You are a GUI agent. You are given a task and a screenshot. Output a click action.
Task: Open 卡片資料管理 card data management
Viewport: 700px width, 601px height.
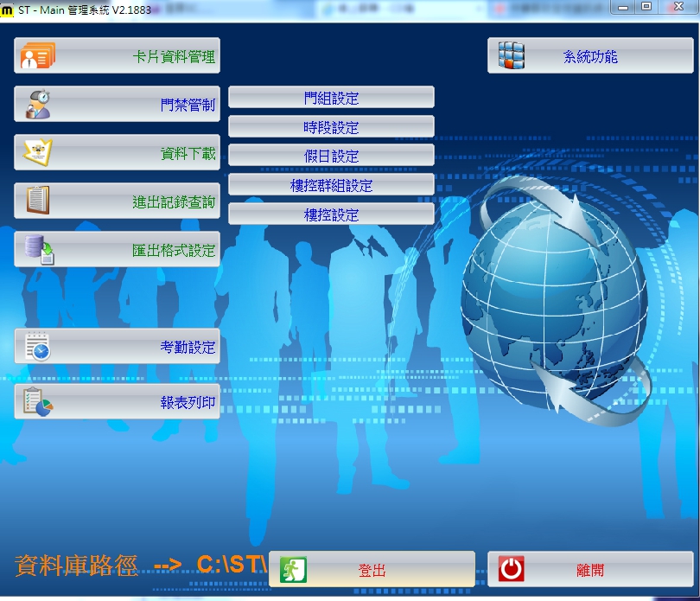pos(173,56)
